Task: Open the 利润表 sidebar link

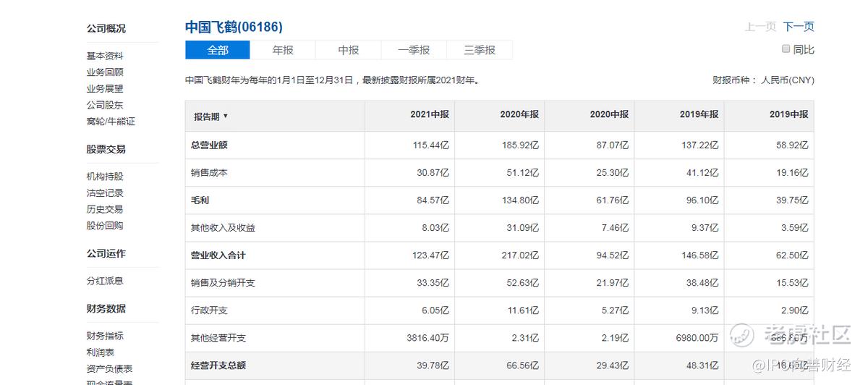Action: pos(101,352)
